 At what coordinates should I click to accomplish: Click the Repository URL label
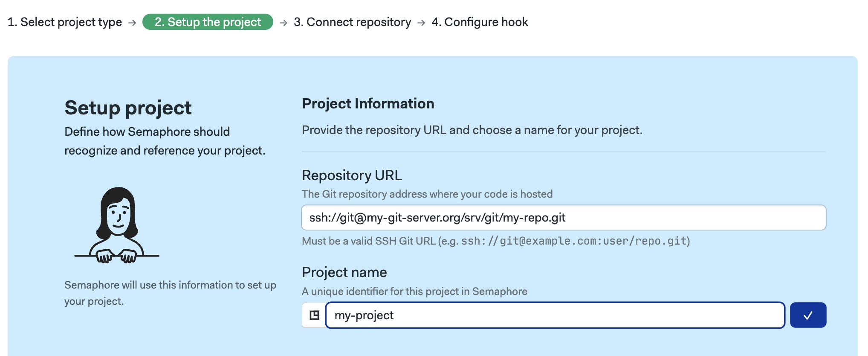pyautogui.click(x=352, y=175)
